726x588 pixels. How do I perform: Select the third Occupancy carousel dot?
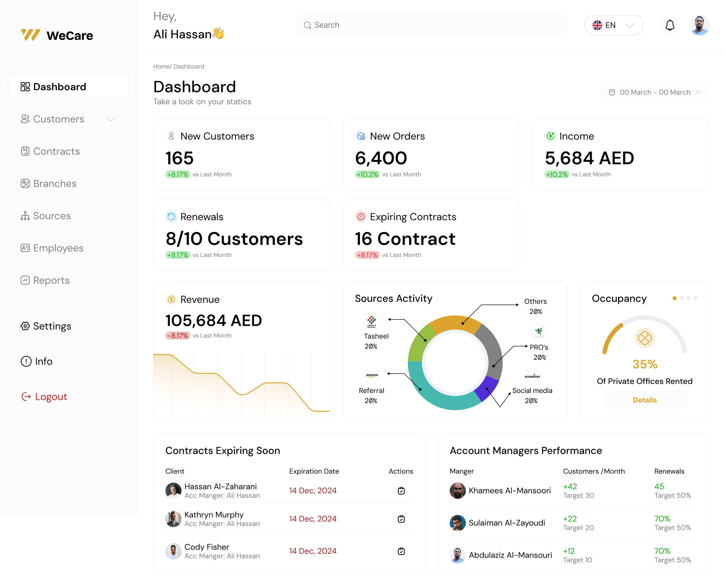[x=688, y=298]
